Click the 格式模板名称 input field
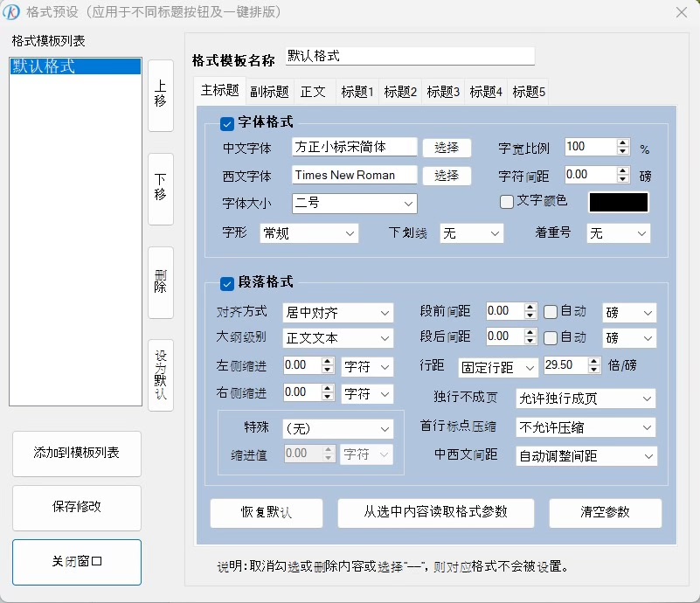 tap(410, 56)
